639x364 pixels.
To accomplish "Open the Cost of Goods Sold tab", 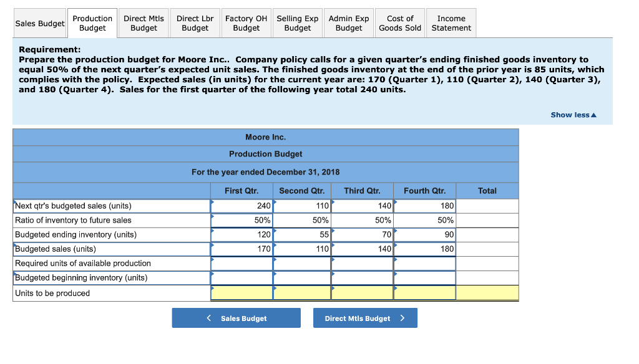I will pos(399,23).
